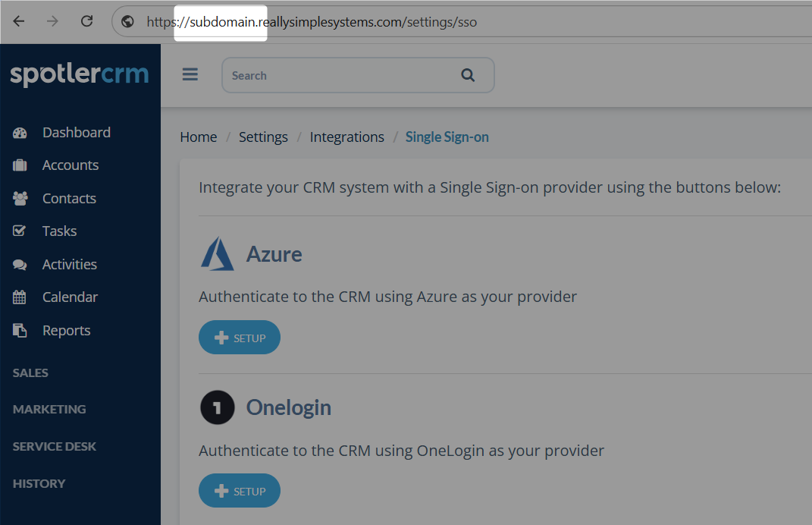Click the Contacts people icon

[x=20, y=199]
